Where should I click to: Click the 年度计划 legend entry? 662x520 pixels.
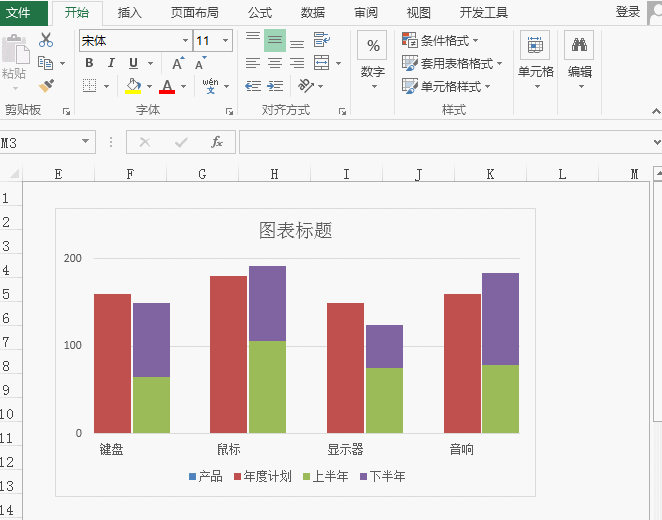[x=263, y=477]
